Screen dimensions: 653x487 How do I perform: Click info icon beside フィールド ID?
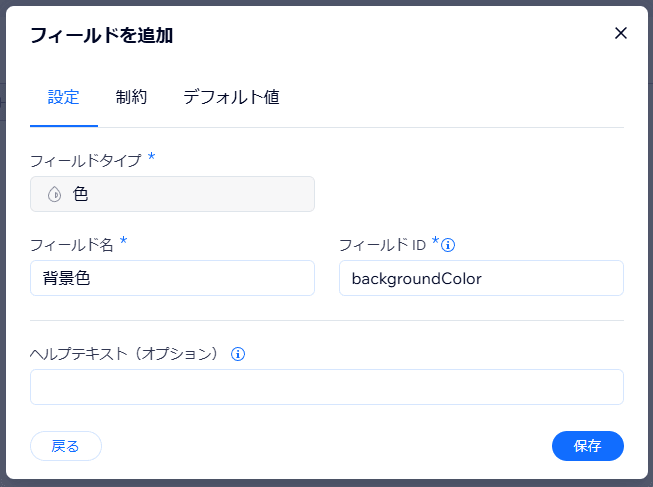click(x=449, y=244)
